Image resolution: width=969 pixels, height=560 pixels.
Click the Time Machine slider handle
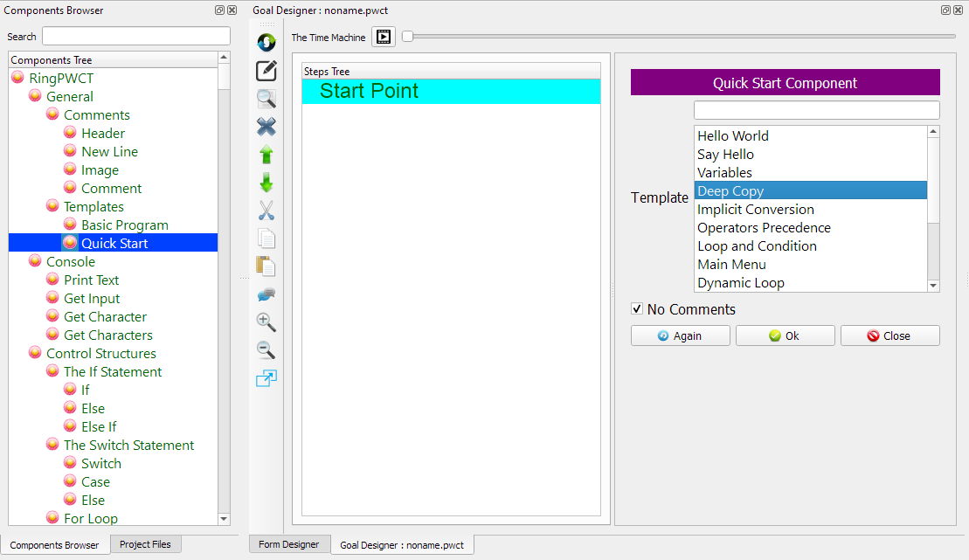pos(407,37)
